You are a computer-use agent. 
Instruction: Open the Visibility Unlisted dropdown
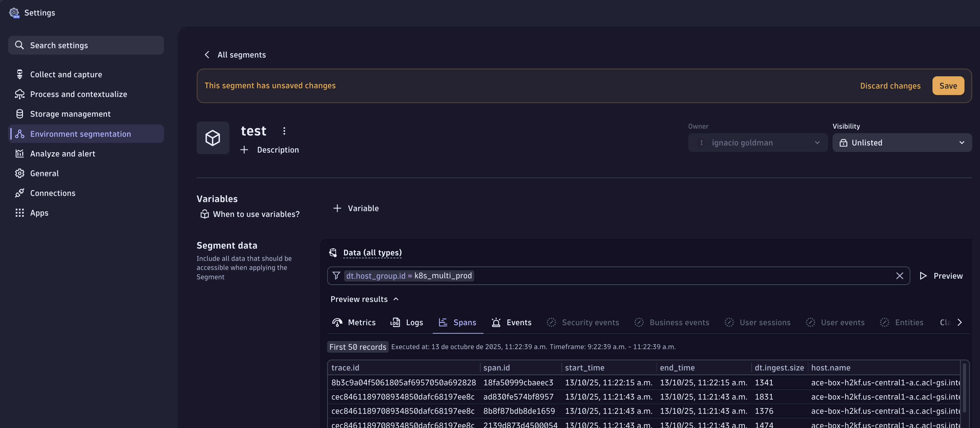(x=902, y=143)
